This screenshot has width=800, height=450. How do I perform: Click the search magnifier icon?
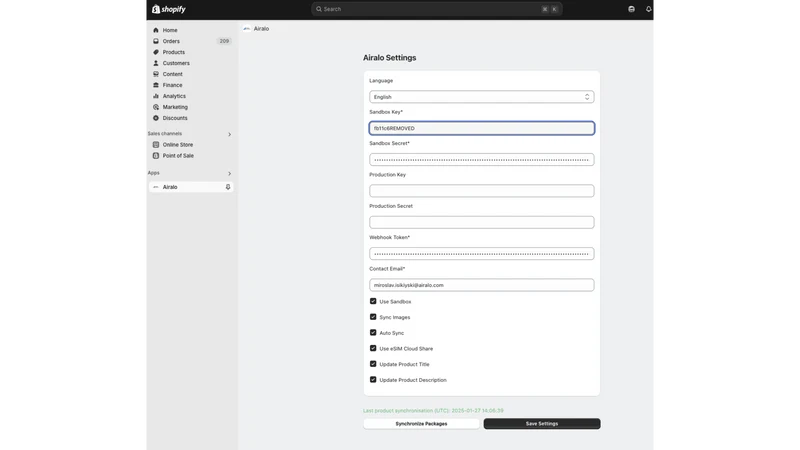(319, 9)
